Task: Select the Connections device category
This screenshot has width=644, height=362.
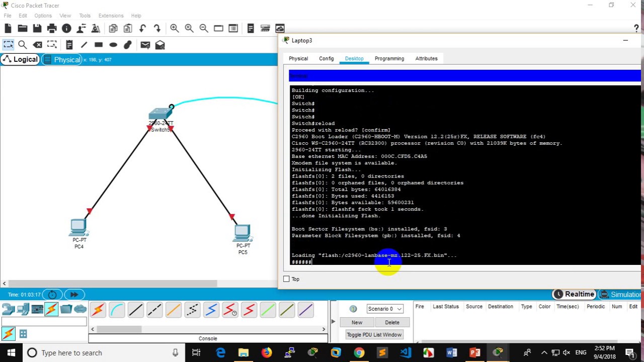Action: 51,309
